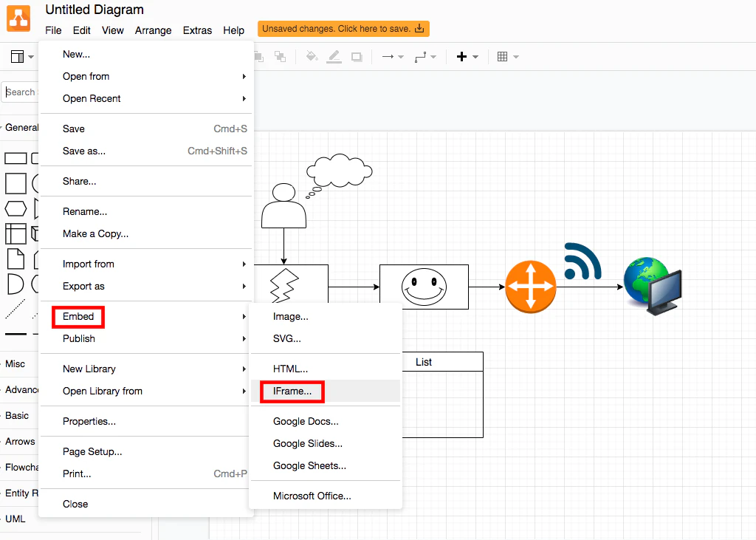Choose IFrame... from Embed submenu

tap(326, 392)
